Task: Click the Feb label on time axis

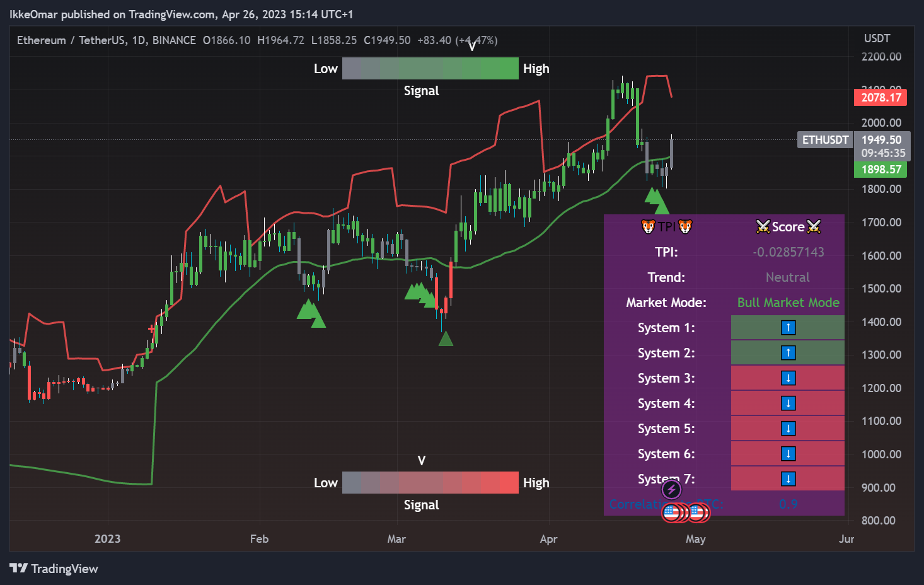Action: [259, 538]
